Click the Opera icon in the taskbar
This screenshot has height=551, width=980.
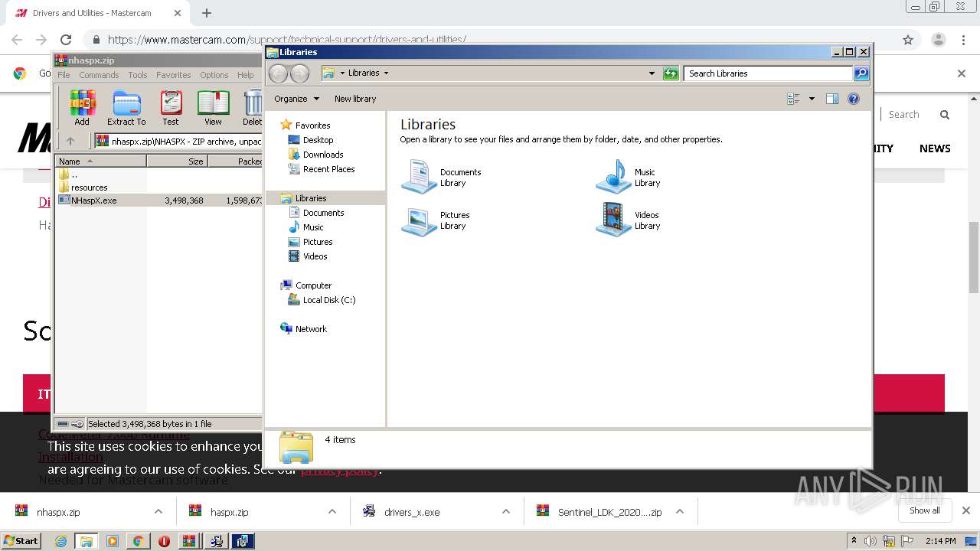pyautogui.click(x=164, y=541)
